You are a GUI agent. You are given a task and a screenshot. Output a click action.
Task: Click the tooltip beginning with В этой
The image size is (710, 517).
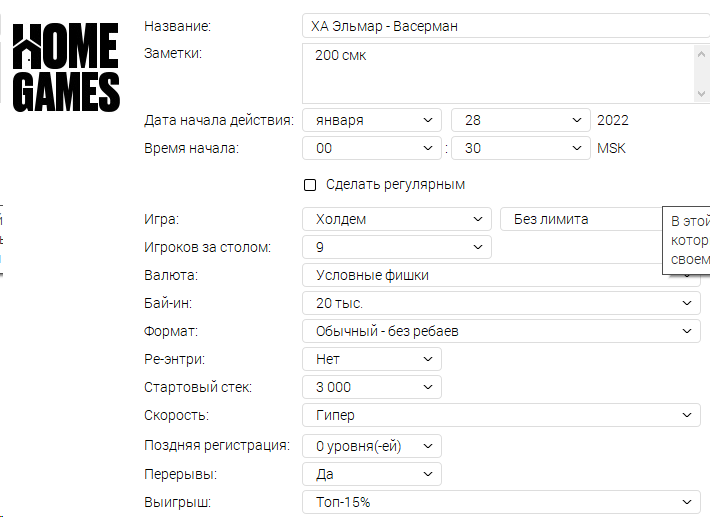pos(686,240)
